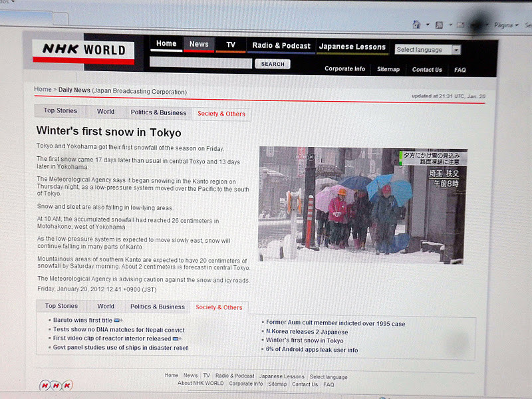The width and height of the screenshot is (532, 399).
Task: Switch to upper Top Stories tab
Action: pos(60,110)
